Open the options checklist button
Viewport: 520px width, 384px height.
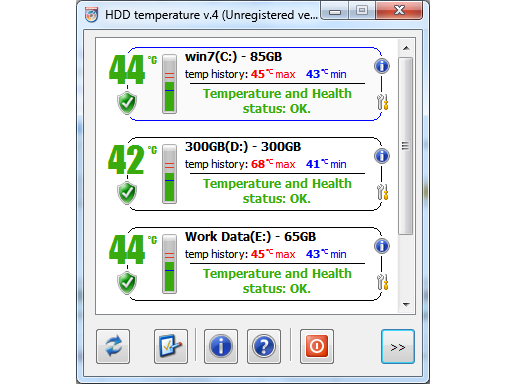(171, 346)
